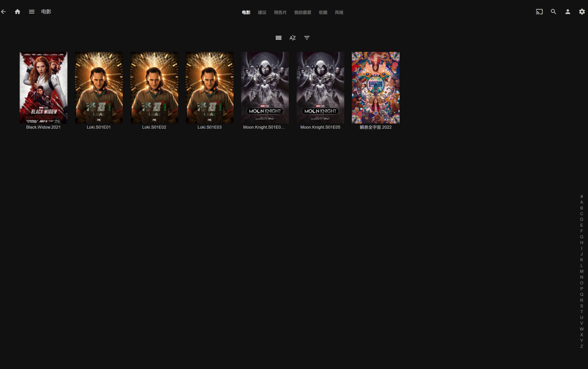Jump to letter V in alphabet picker
Screen dimensions: 588x369
[x=582, y=323]
